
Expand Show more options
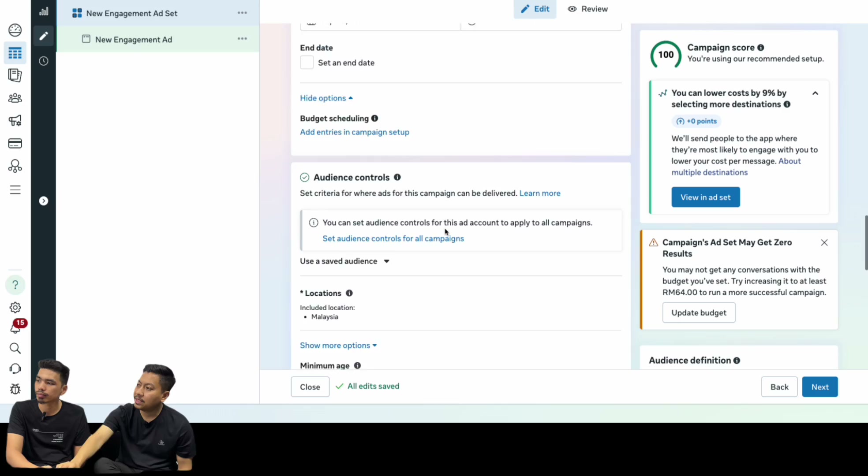[x=338, y=345]
